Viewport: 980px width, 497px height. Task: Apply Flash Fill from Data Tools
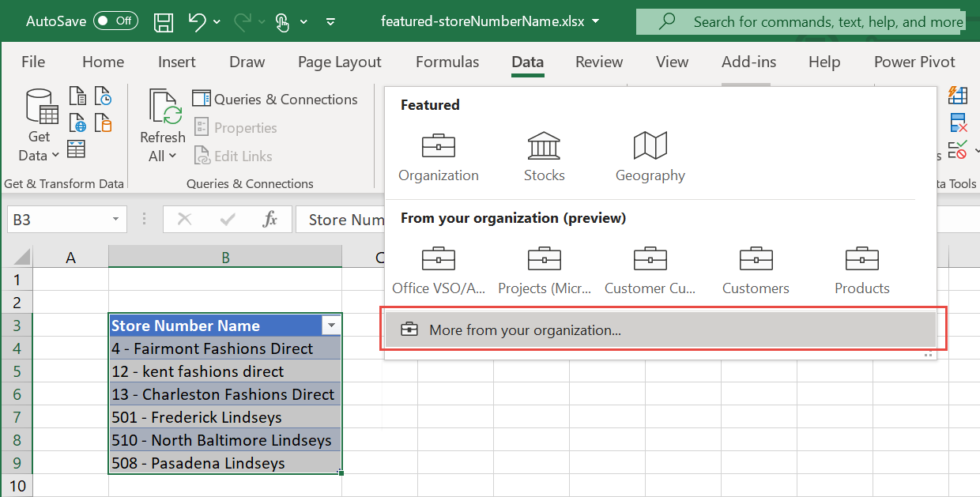(958, 95)
